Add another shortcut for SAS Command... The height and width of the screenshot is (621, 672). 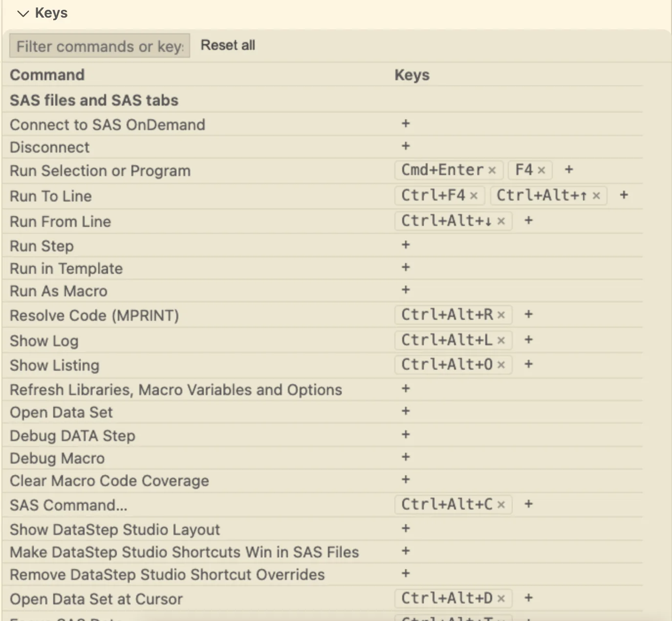click(x=528, y=504)
